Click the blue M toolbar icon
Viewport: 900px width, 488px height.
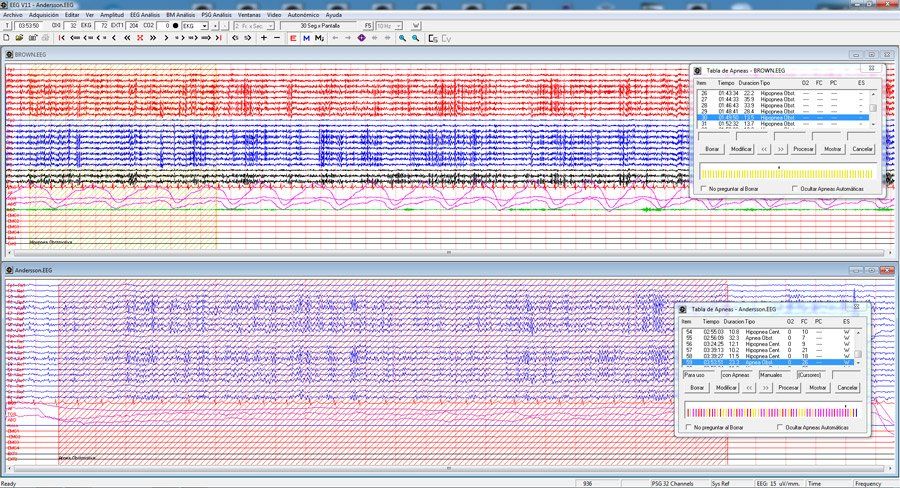(x=307, y=38)
